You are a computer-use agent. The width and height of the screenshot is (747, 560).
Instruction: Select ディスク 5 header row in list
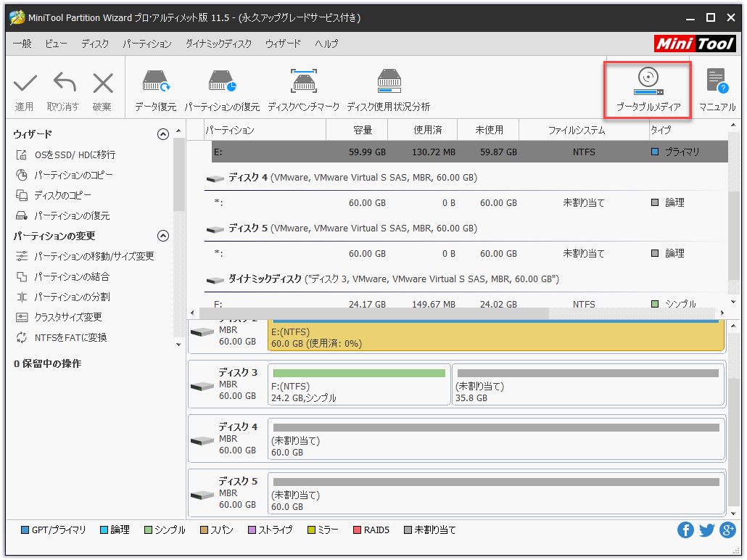tap(466, 228)
